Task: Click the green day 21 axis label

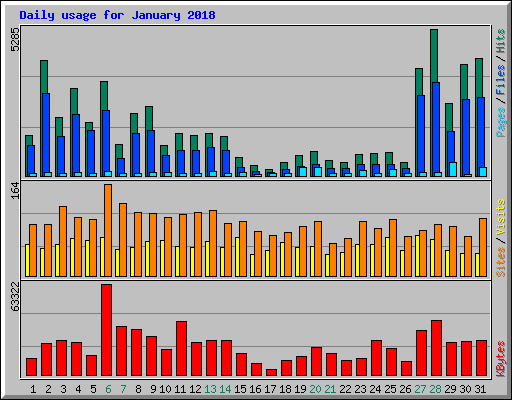Action: [330, 389]
